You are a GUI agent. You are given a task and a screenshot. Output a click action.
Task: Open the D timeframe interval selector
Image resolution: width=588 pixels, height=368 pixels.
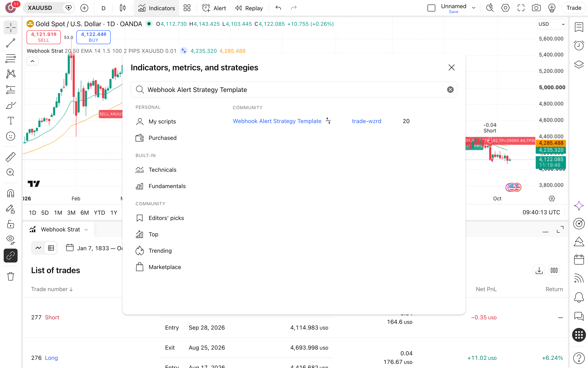[x=104, y=8]
